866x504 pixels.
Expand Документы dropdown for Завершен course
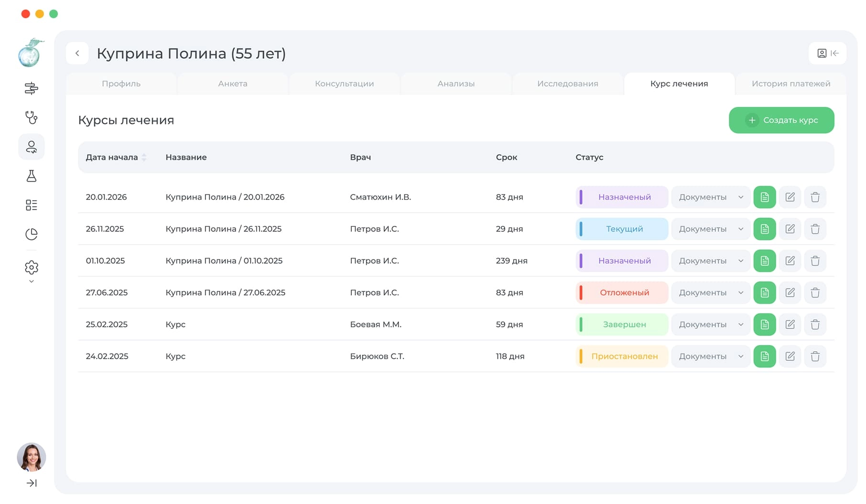(x=710, y=325)
